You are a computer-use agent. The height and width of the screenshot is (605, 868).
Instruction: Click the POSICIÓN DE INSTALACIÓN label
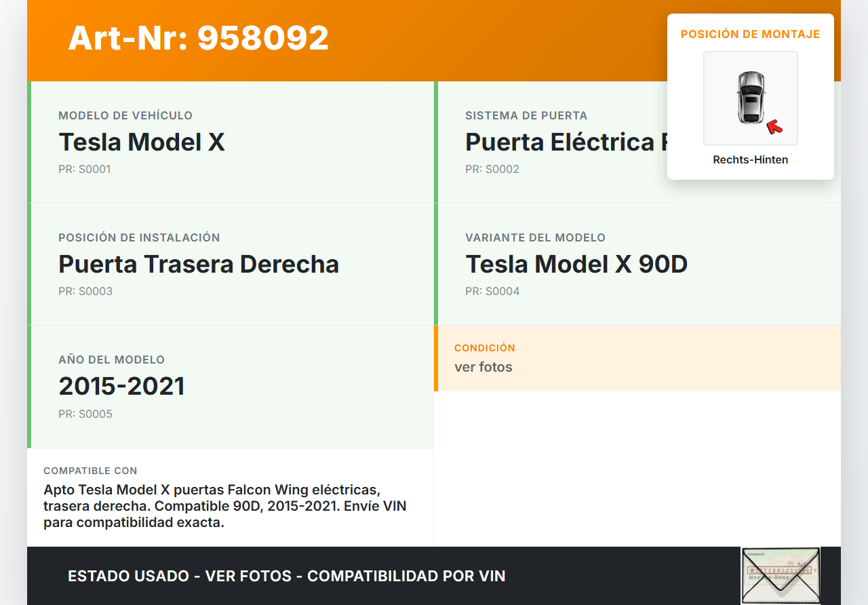pos(139,238)
